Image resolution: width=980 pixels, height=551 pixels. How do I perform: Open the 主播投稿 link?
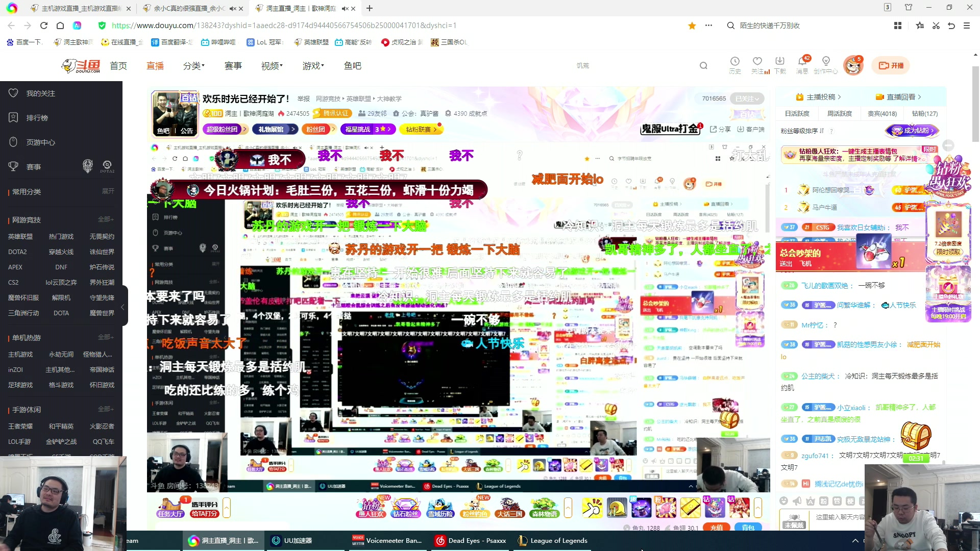point(819,97)
